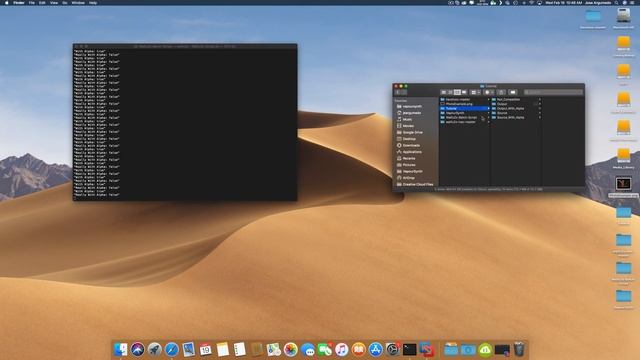Open App Store icon in Dock
Image resolution: width=640 pixels, height=360 pixels.
click(x=376, y=349)
